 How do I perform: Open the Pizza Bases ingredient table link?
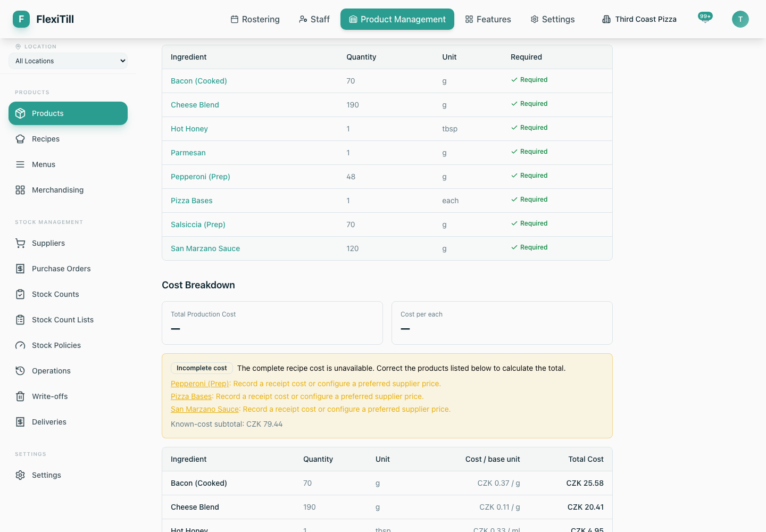pyautogui.click(x=191, y=201)
